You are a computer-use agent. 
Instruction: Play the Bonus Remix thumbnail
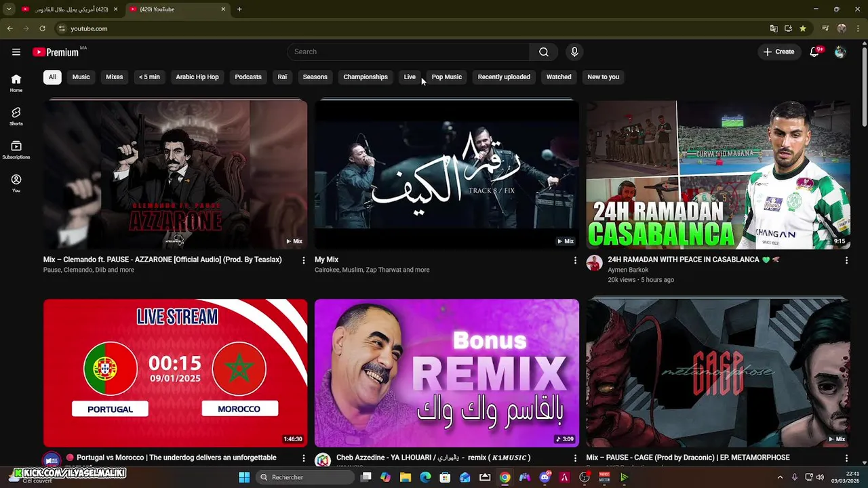pos(447,373)
